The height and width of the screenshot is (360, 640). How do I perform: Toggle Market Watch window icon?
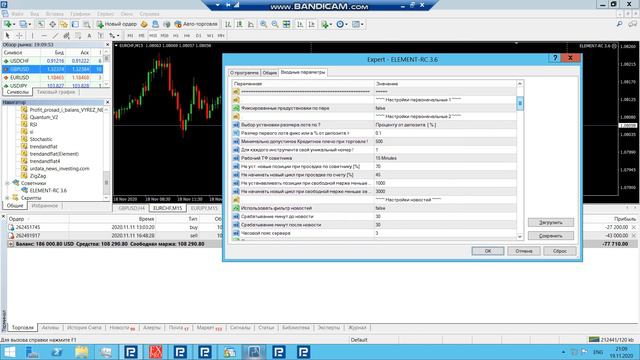(x=41, y=24)
